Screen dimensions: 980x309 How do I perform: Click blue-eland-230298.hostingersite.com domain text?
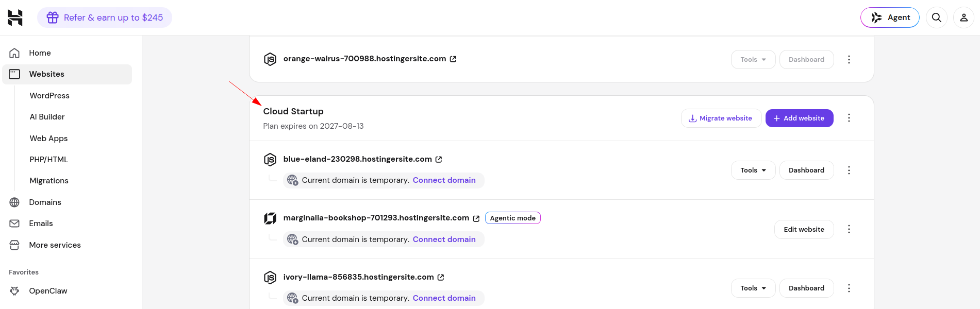pos(358,159)
